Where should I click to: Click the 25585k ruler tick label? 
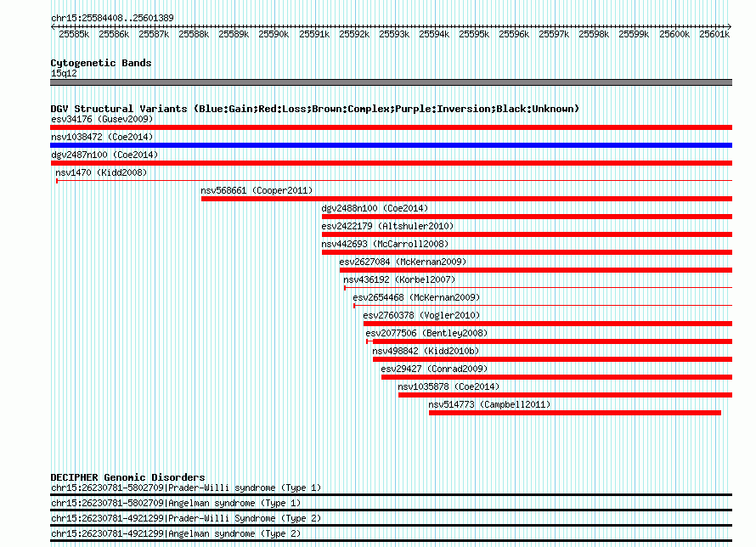[74, 34]
